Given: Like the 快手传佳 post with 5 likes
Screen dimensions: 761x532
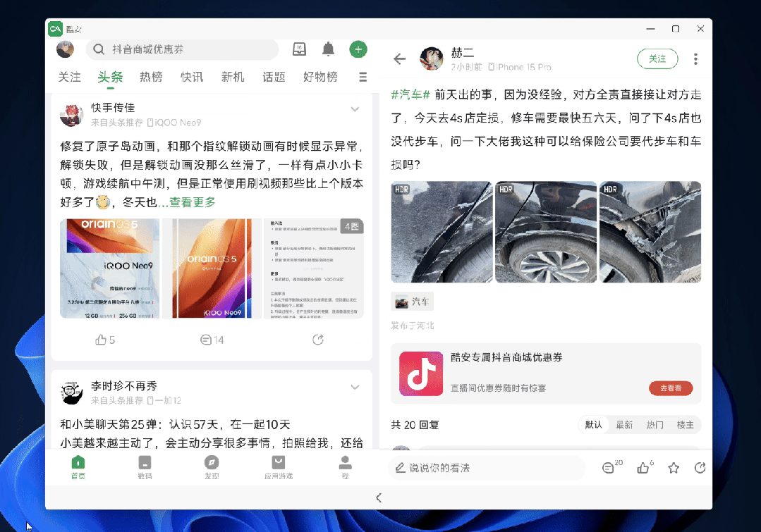Looking at the screenshot, I should click(x=105, y=340).
